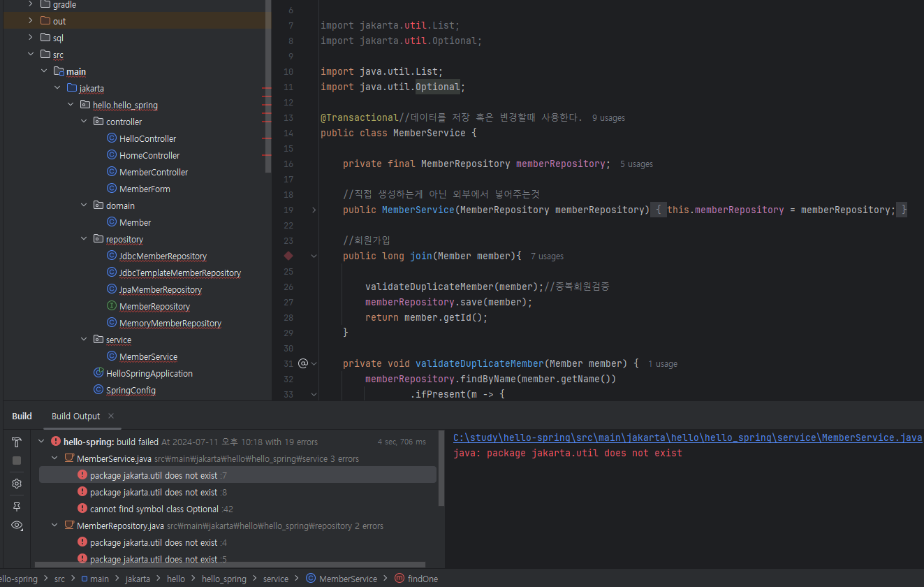This screenshot has width=924, height=587.
Task: Click the 1 usage hint beside validateDuplicateMember
Action: coord(663,364)
